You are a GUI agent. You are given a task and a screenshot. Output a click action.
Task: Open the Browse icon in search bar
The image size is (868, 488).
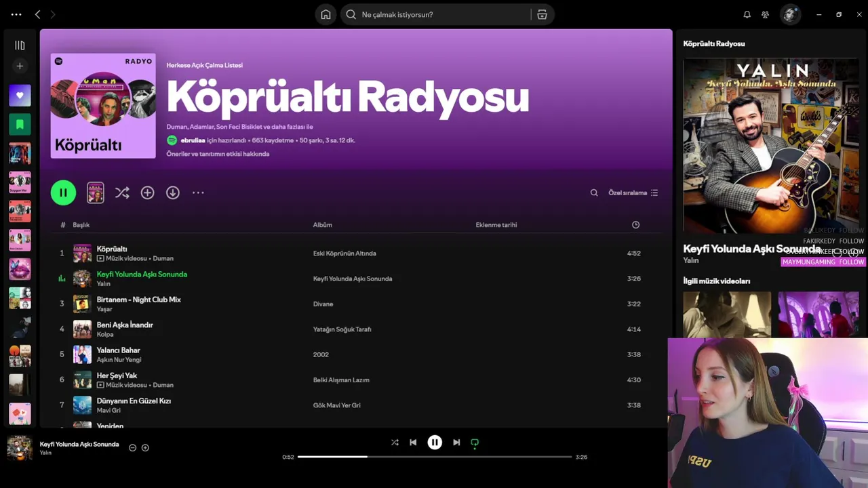pos(542,14)
